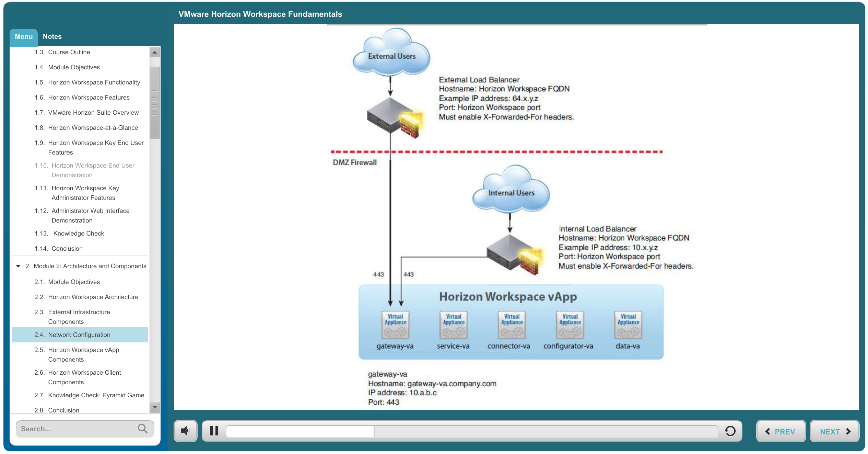This screenshot has height=454, width=868.
Task: Seek within the slide progress bar
Action: tap(472, 431)
